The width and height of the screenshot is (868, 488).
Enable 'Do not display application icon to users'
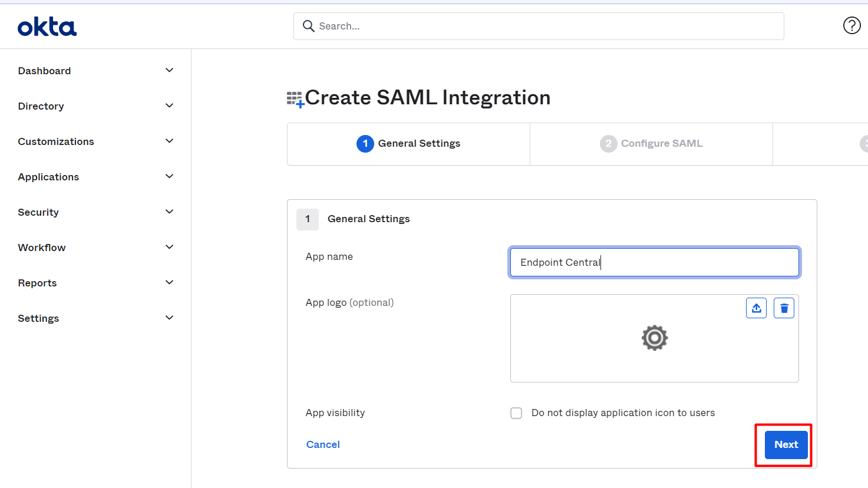click(516, 413)
